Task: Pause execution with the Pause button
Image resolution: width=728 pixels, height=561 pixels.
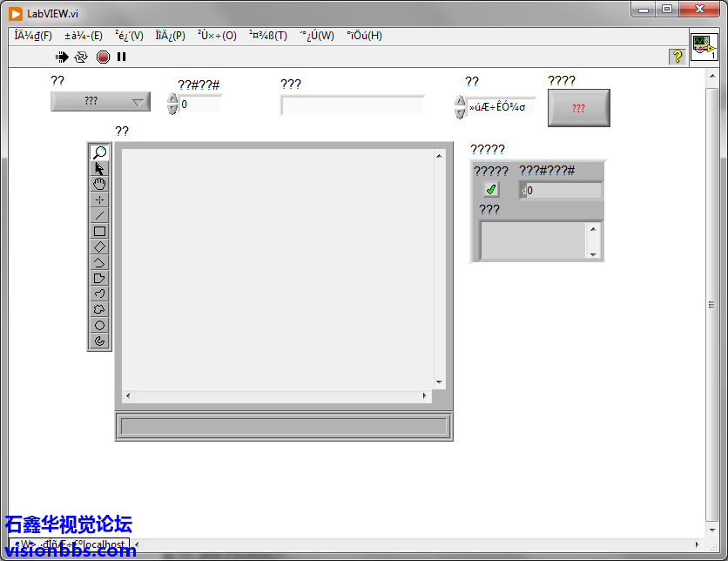Action: (122, 57)
